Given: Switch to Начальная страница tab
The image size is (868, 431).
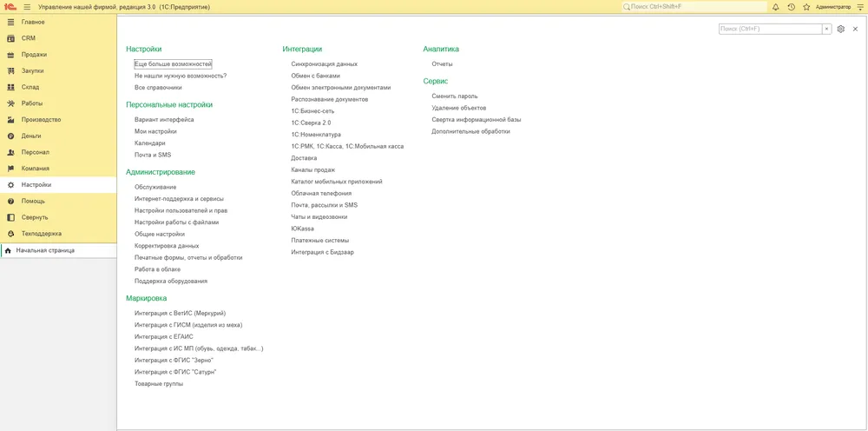Looking at the screenshot, I should coord(59,250).
